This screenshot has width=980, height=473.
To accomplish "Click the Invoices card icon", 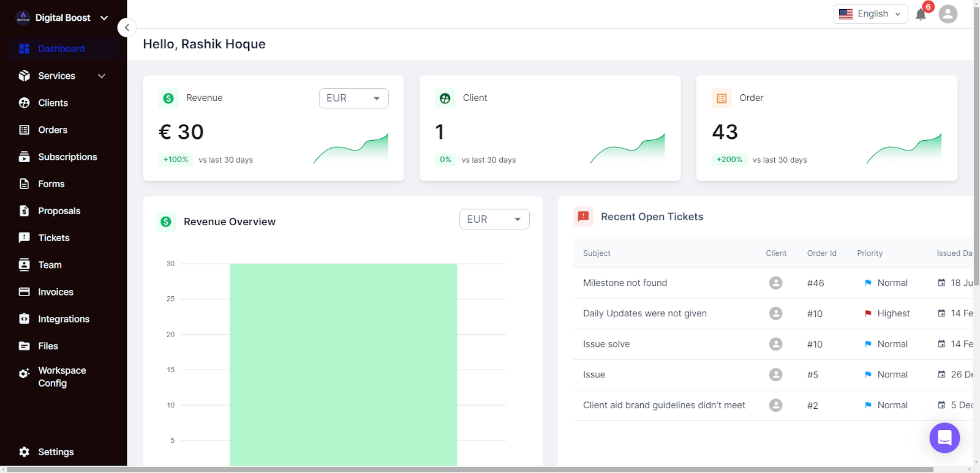I will [x=24, y=292].
